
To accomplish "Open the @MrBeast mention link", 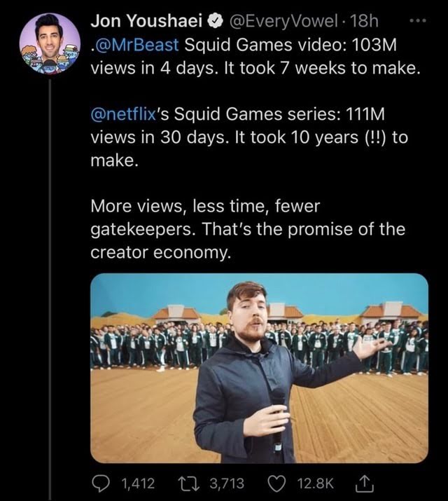I will click(136, 45).
